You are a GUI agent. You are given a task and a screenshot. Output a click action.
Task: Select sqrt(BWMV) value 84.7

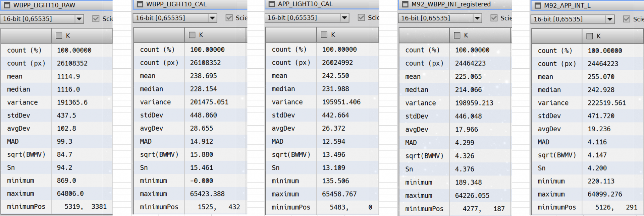pos(64,154)
